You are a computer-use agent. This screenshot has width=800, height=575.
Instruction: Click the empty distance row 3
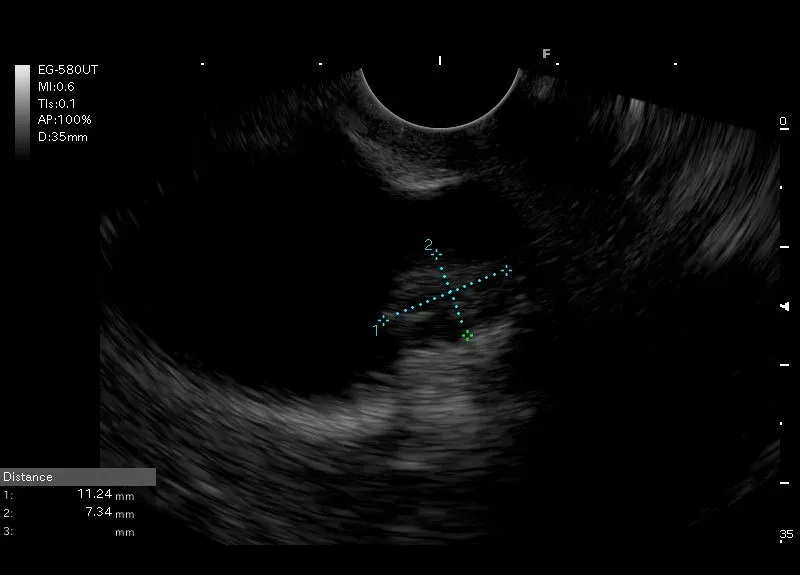tap(70, 532)
